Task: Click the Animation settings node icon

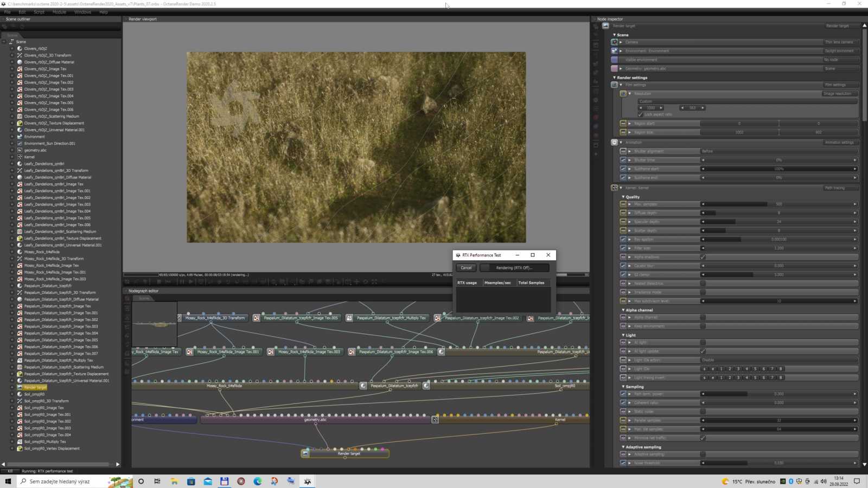Action: 614,143
